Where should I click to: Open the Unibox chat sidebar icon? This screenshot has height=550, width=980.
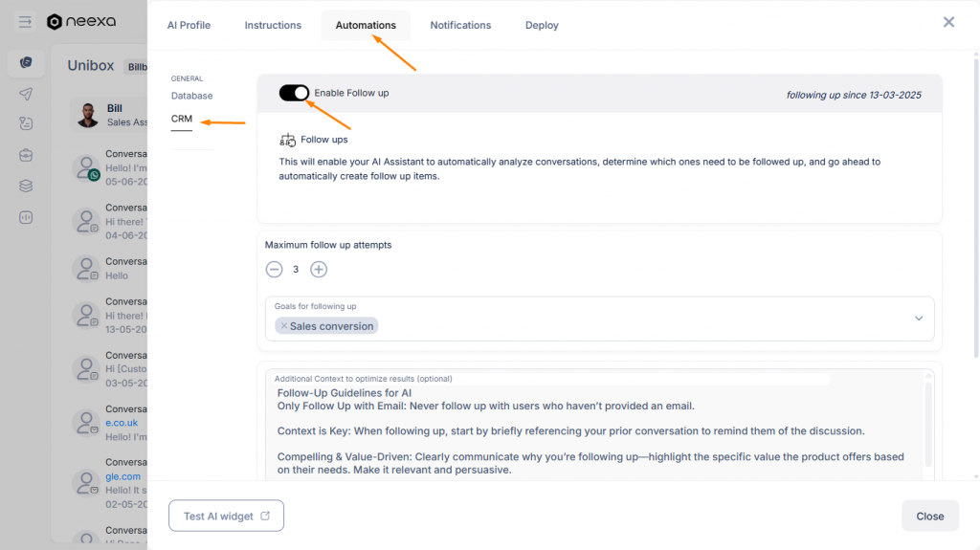pyautogui.click(x=26, y=62)
